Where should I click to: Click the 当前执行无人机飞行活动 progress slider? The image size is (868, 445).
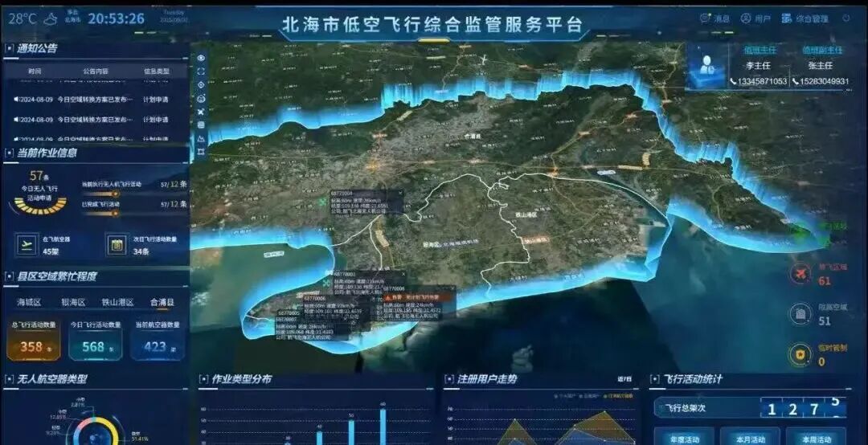(x=117, y=194)
